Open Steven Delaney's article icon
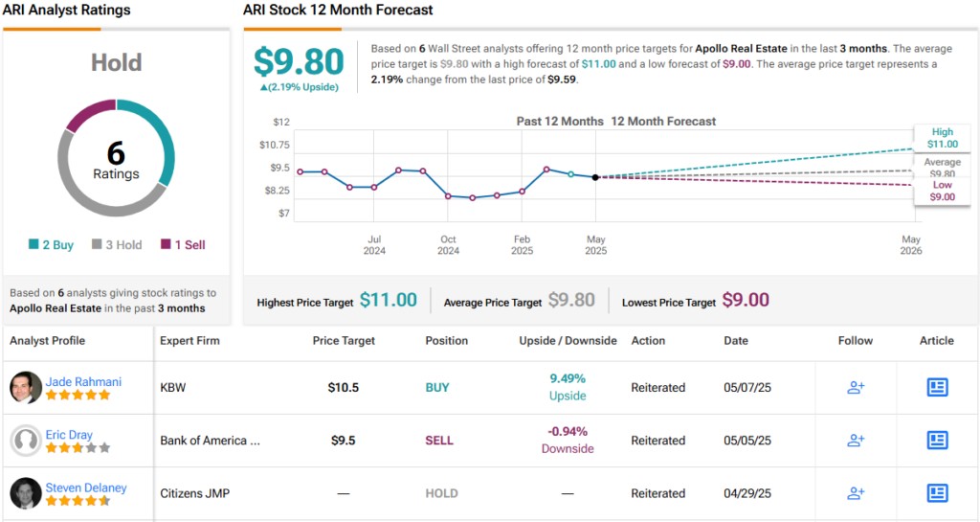Screen dimensions: 980x522 click(937, 493)
